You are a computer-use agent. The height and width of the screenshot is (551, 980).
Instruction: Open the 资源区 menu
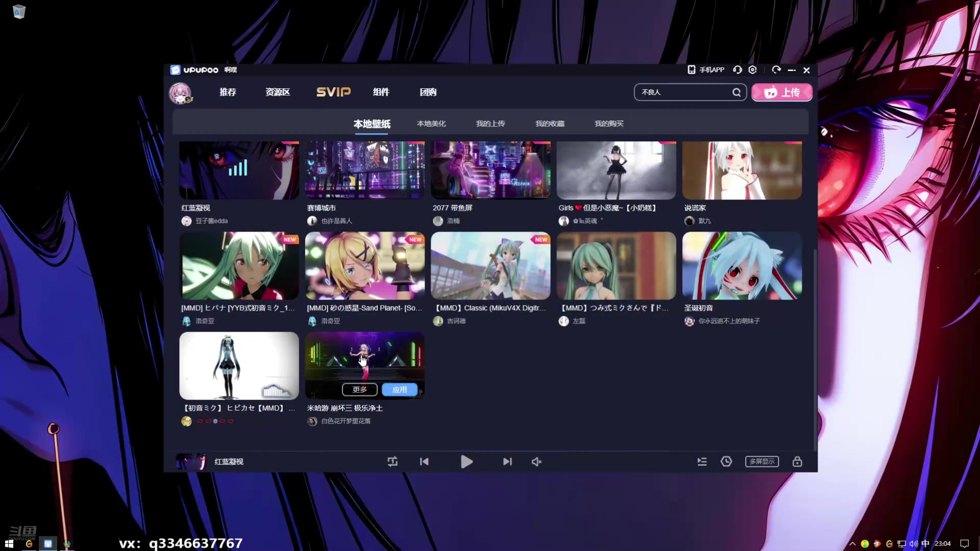coord(278,92)
